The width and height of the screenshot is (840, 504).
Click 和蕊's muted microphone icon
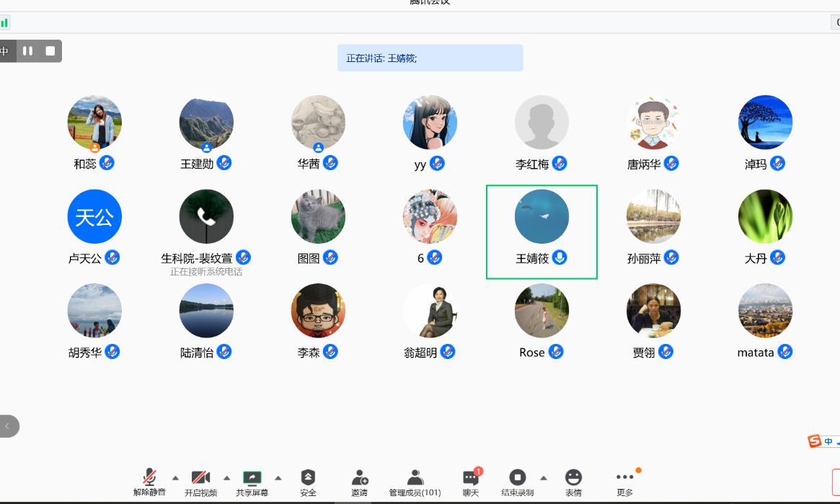tap(107, 163)
